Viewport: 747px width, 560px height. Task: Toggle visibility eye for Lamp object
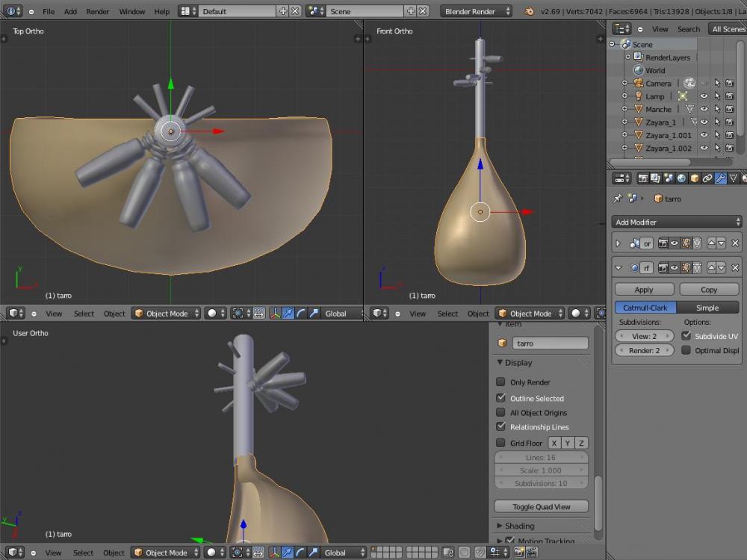tap(704, 96)
